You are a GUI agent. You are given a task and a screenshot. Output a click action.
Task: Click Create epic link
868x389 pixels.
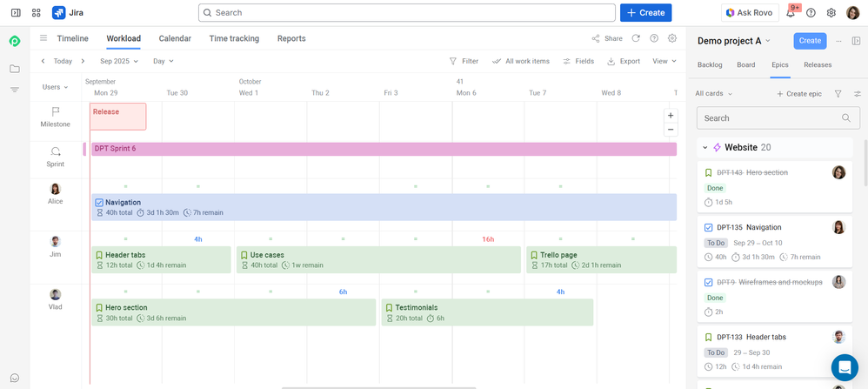tap(798, 94)
